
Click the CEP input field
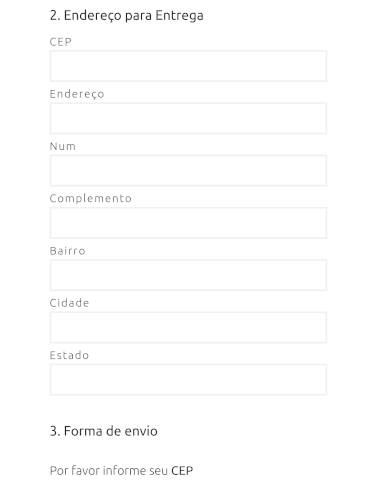click(x=188, y=66)
